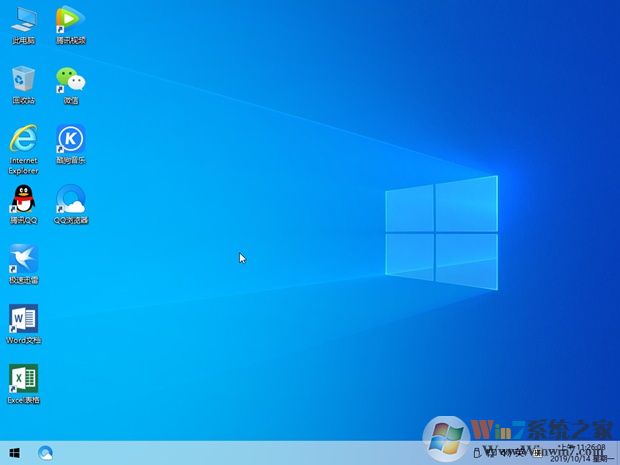The width and height of the screenshot is (620, 465).
Task: Open the Tencent Video (腾讯视频) shortcut
Action: pyautogui.click(x=71, y=26)
